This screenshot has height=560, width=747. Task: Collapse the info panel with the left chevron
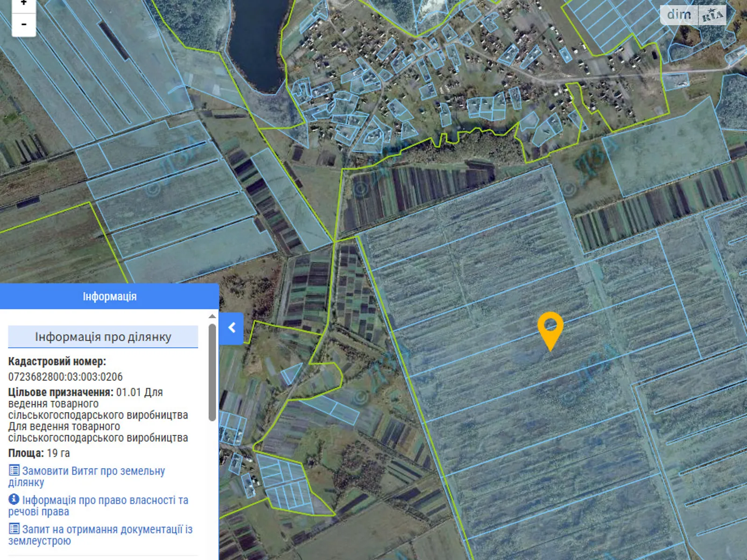[232, 328]
